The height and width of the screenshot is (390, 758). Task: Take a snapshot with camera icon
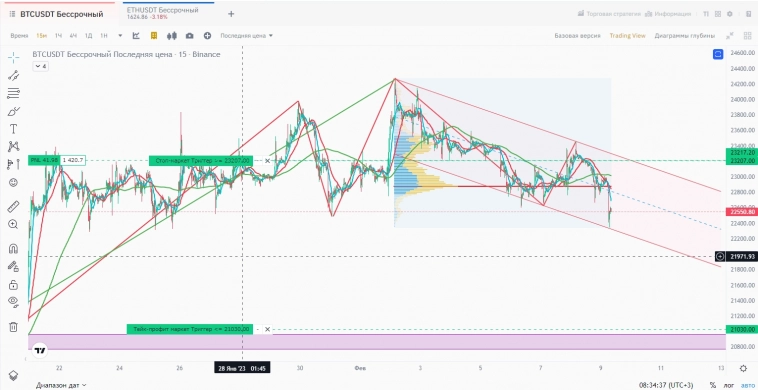tap(190, 35)
